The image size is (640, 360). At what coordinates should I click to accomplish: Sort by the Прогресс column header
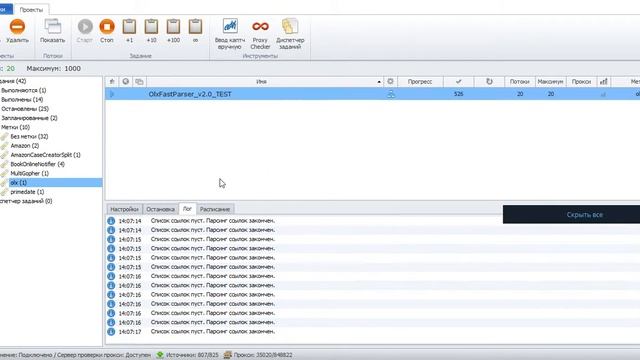click(x=420, y=82)
